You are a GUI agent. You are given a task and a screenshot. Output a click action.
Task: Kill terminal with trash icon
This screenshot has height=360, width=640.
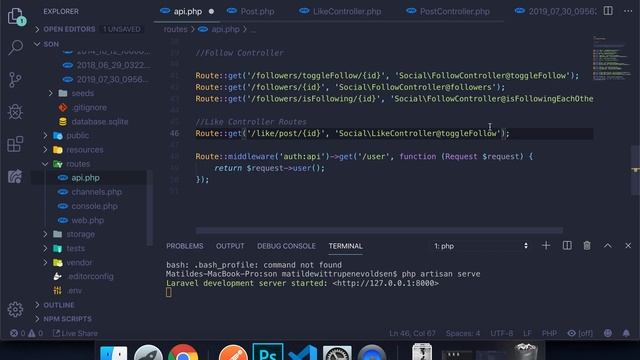(x=587, y=246)
